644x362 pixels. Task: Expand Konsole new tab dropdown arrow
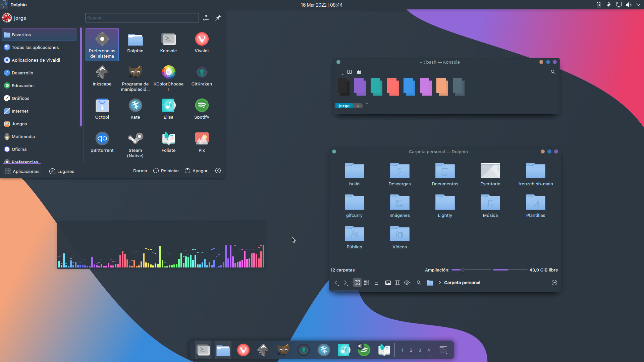click(342, 74)
